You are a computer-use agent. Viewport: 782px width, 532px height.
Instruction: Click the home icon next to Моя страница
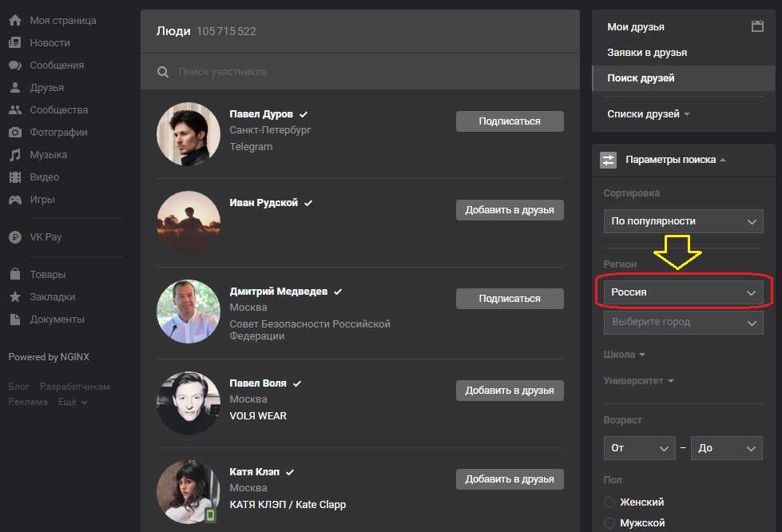(14, 20)
